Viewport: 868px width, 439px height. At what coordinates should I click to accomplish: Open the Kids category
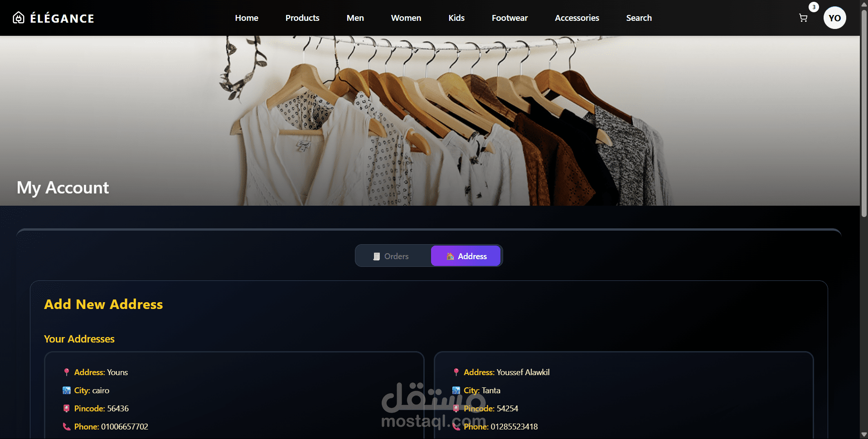tap(456, 18)
